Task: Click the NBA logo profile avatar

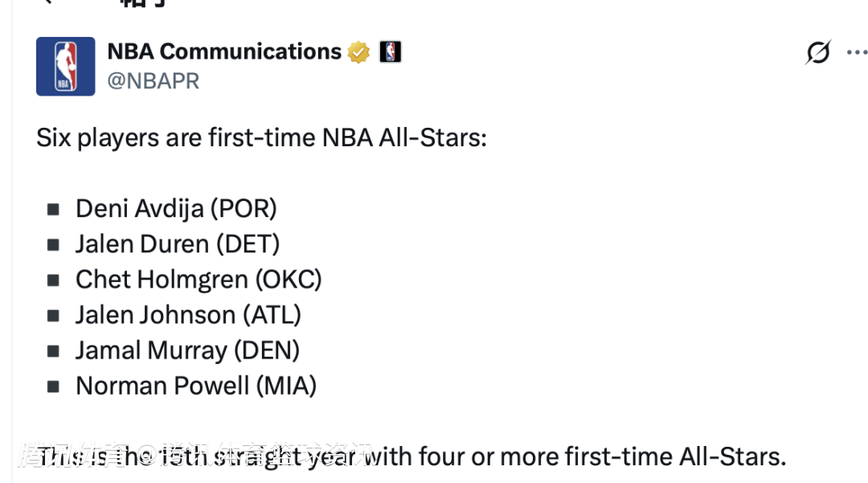Action: (66, 66)
